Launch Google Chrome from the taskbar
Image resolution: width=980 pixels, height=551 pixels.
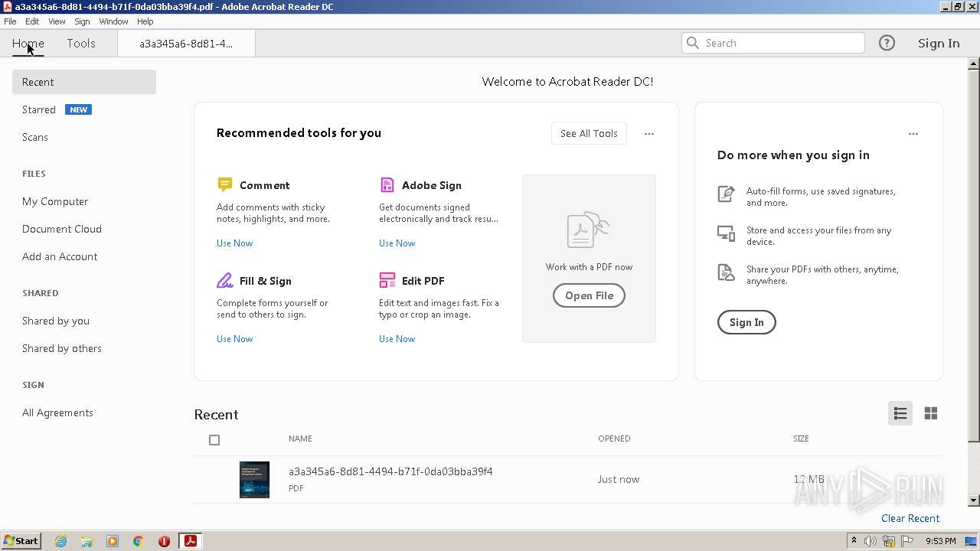pyautogui.click(x=139, y=541)
